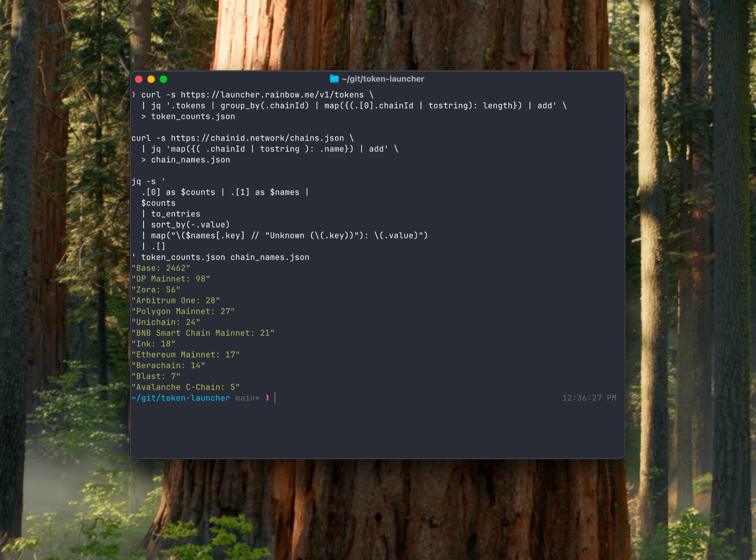Click the text cursor at the prompt
This screenshot has width=756, height=560.
pos(275,398)
